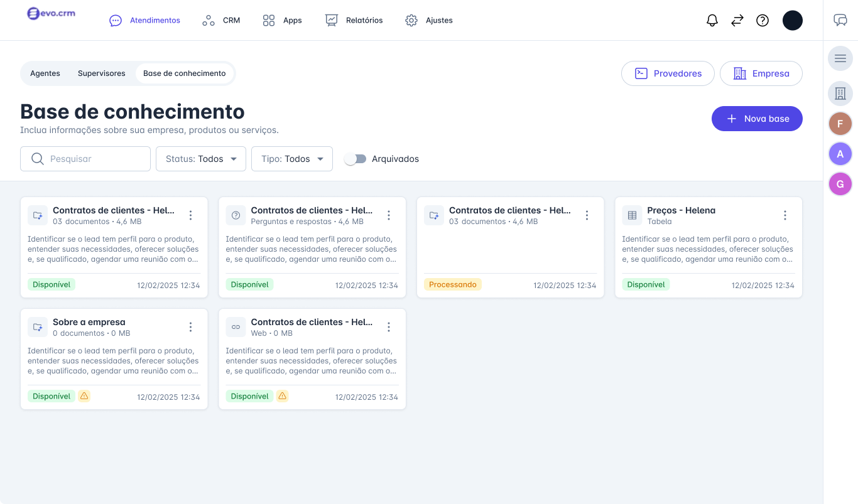This screenshot has height=504, width=858.
Task: Switch to the Supervisores tab
Action: coord(102,73)
